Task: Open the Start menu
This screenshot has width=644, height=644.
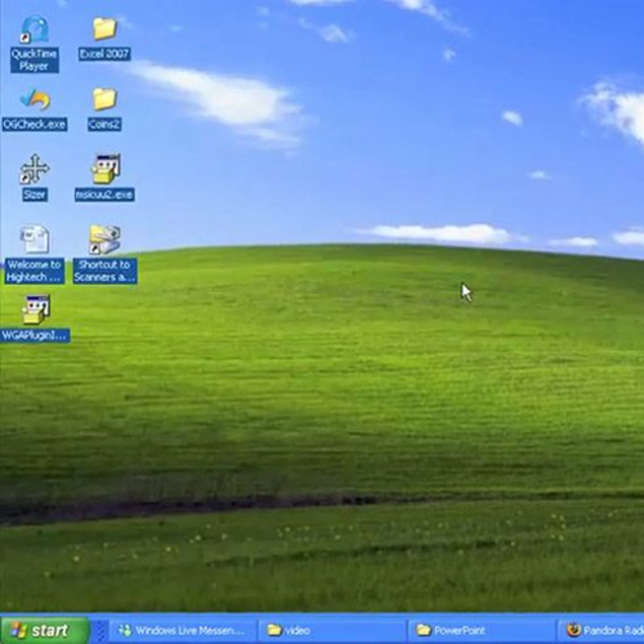Action: pyautogui.click(x=44, y=630)
